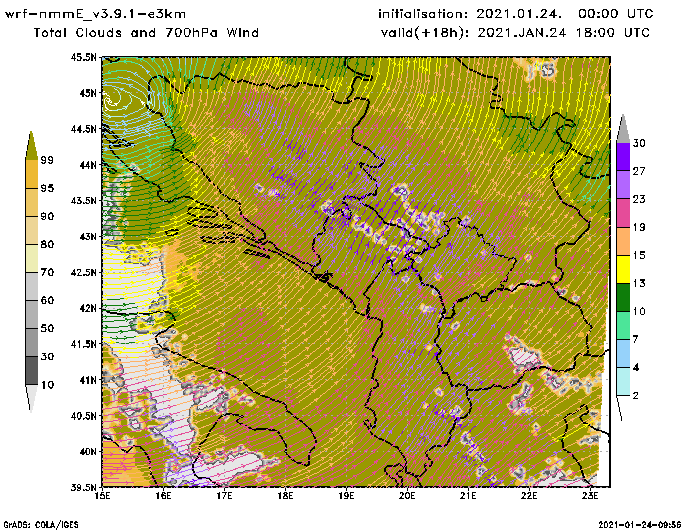Click the '2' label on wind legend
The width and height of the screenshot is (700, 530).
[636, 396]
